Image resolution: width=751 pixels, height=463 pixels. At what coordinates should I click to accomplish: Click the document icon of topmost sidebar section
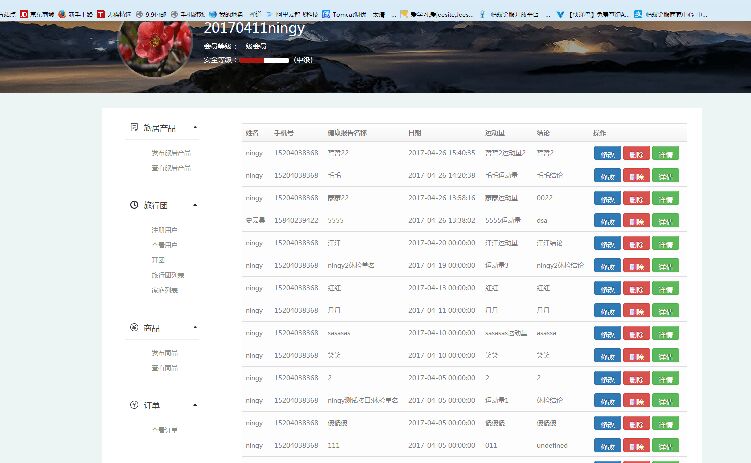(134, 128)
